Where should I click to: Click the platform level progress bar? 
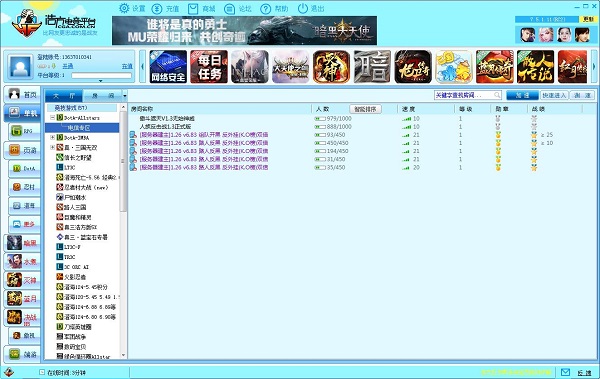coord(101,75)
